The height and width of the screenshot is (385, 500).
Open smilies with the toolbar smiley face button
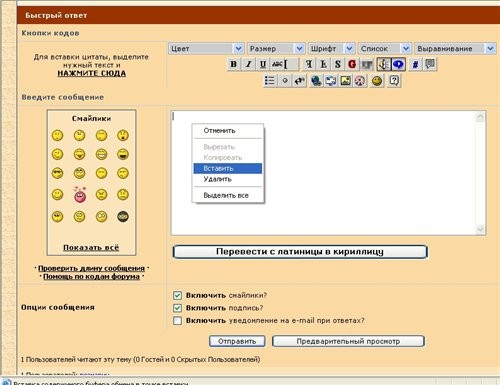377,81
